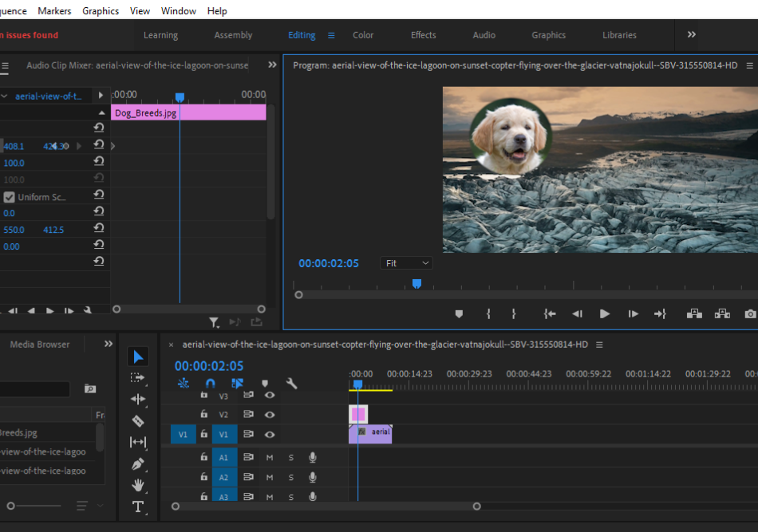
Task: Expand Effect Controls panel overflow chevron
Action: 272,65
